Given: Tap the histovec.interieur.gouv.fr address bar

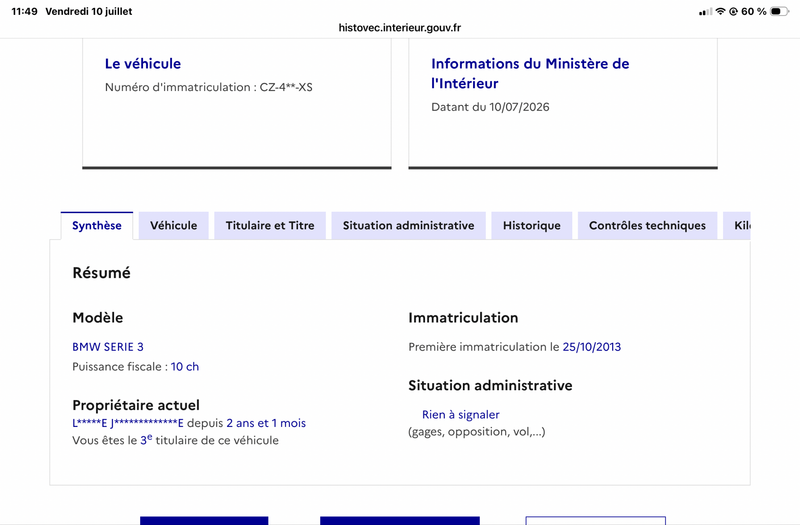Looking at the screenshot, I should tap(399, 28).
